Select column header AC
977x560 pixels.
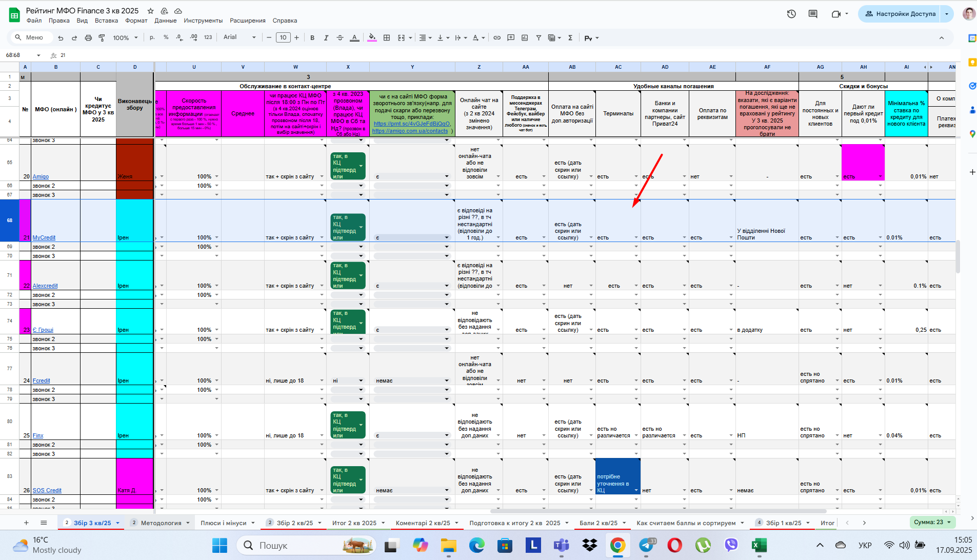618,67
